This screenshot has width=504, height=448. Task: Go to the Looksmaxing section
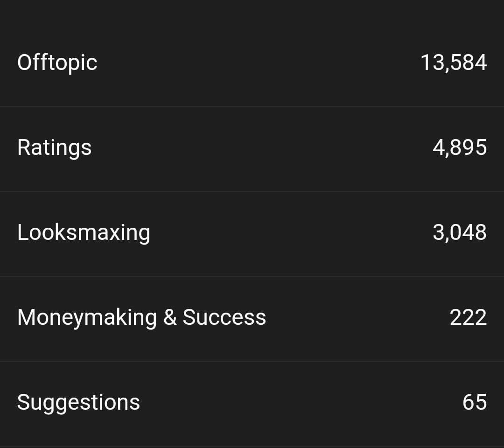coord(84,232)
